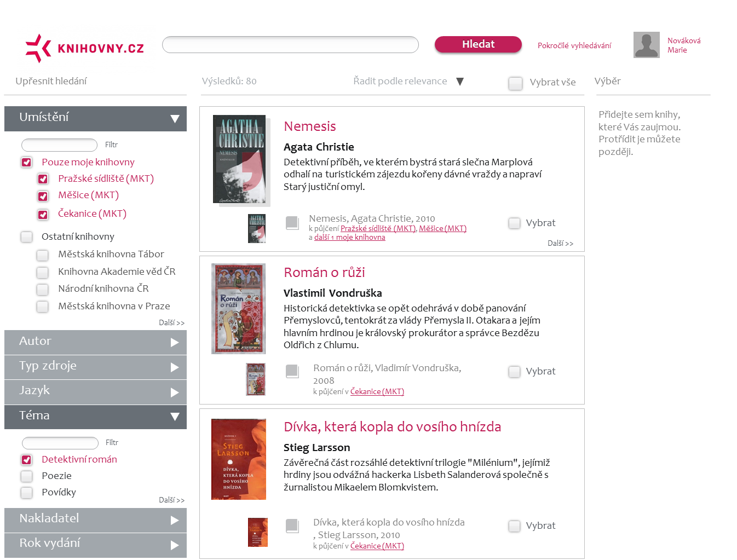Click author name Agata Christie

(x=319, y=147)
